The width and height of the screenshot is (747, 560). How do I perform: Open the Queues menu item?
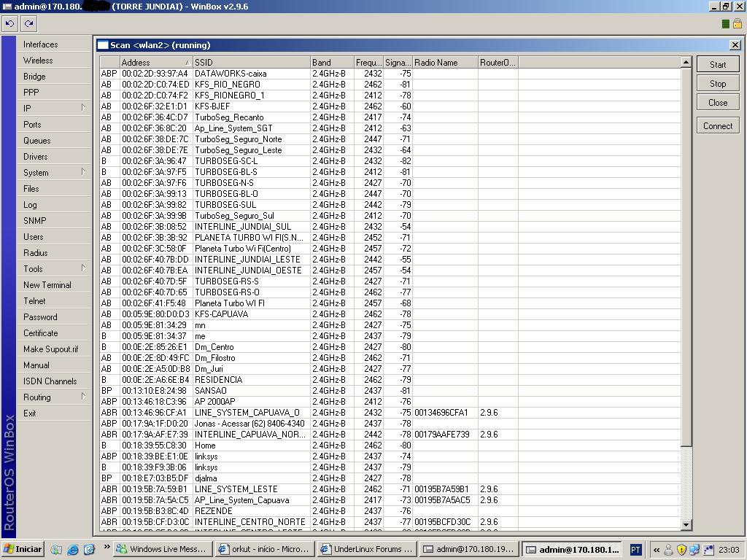(x=53, y=141)
